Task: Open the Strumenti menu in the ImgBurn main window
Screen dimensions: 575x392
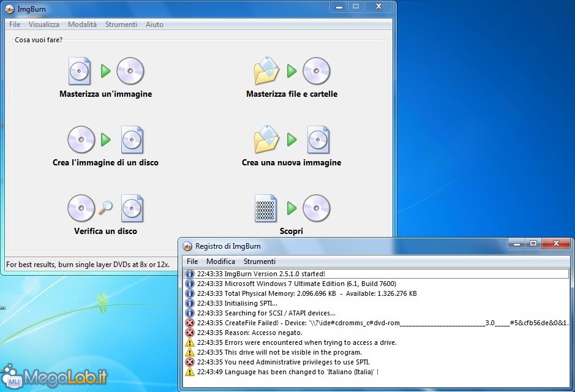Action: [x=121, y=24]
